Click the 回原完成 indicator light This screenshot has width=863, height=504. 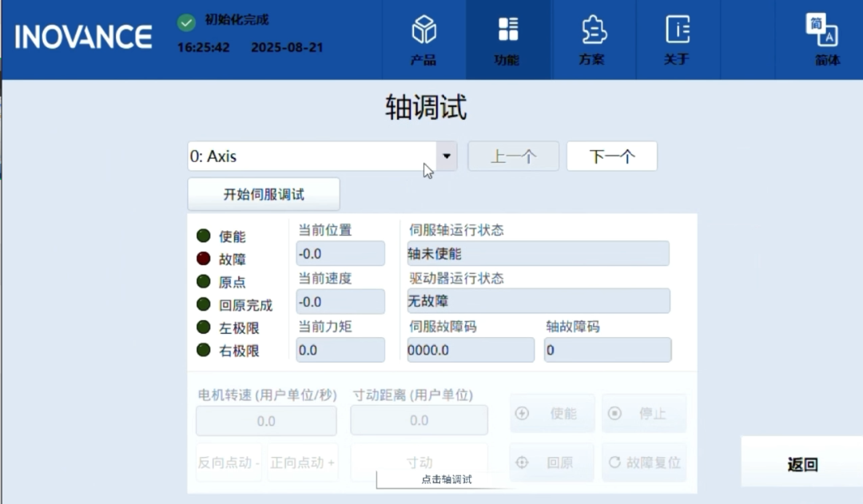click(x=204, y=304)
